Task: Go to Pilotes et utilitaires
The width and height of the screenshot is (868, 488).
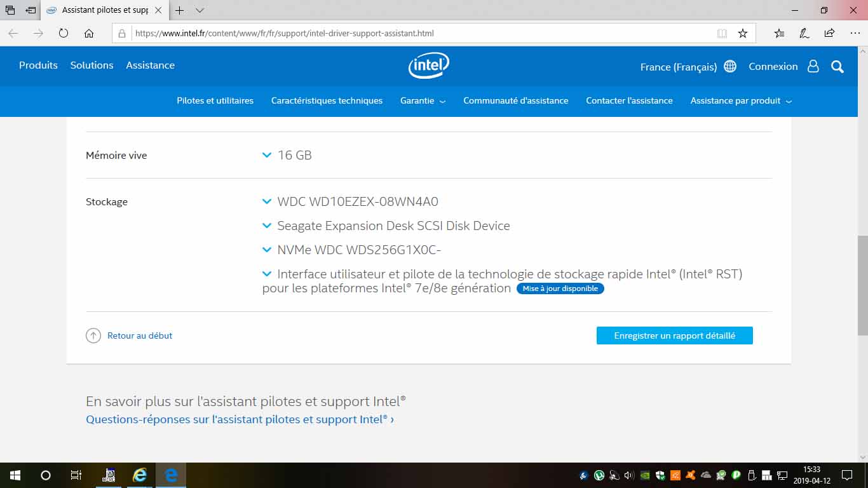Action: coord(215,101)
